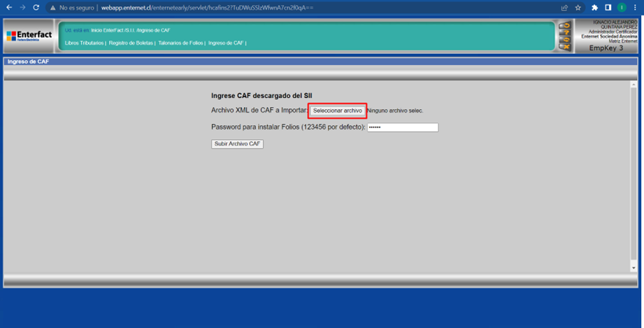This screenshot has height=328, width=644.
Task: Click the Enterfact logo
Action: point(29,36)
